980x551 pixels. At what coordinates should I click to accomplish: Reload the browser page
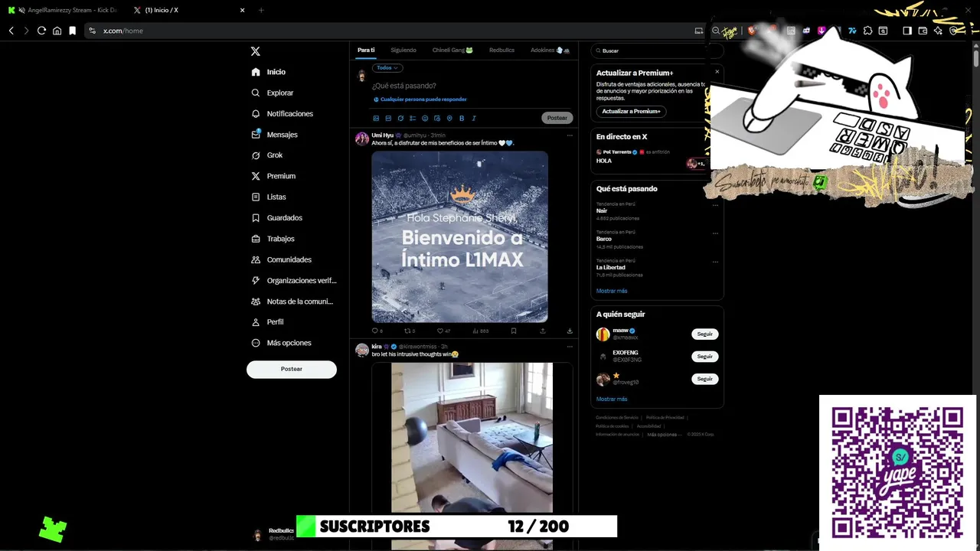pyautogui.click(x=41, y=31)
